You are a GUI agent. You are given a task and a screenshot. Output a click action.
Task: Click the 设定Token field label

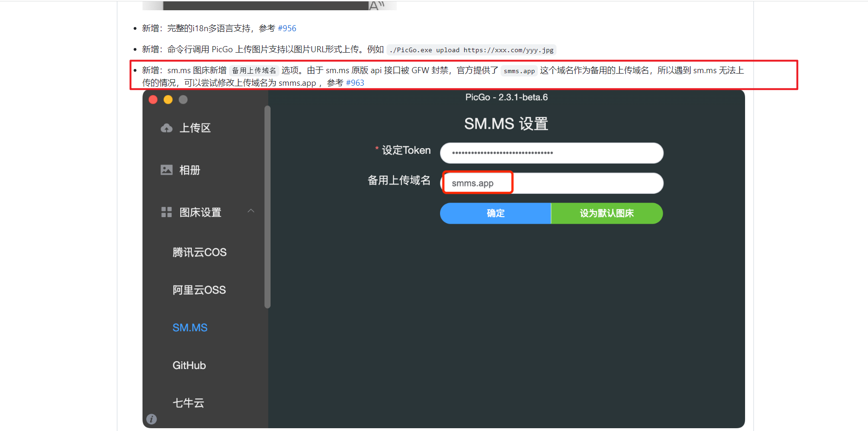pos(406,151)
